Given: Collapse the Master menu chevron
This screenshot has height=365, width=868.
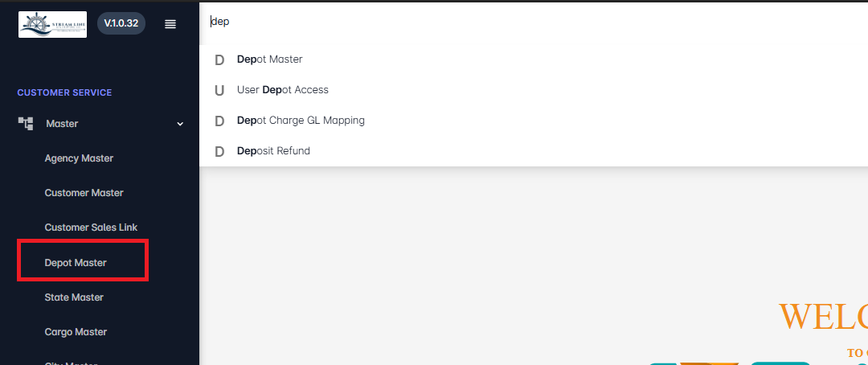Looking at the screenshot, I should (180, 124).
